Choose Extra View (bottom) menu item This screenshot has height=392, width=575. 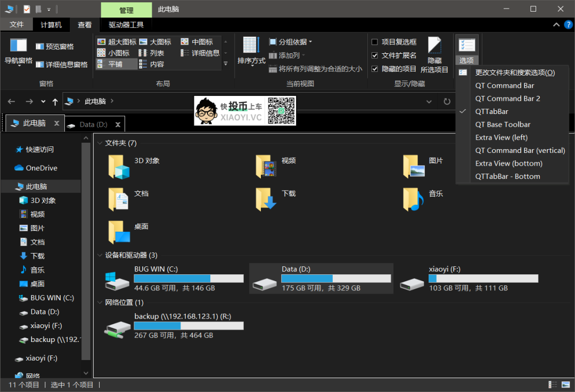[x=512, y=164]
